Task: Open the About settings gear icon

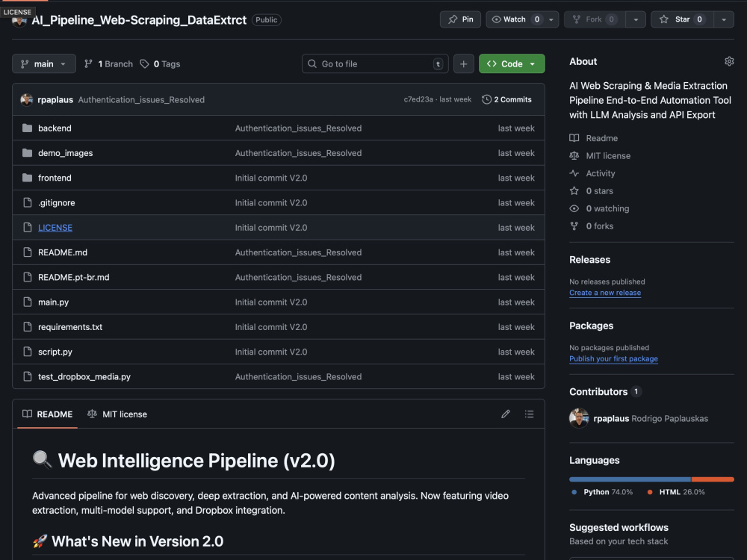Action: click(x=729, y=61)
